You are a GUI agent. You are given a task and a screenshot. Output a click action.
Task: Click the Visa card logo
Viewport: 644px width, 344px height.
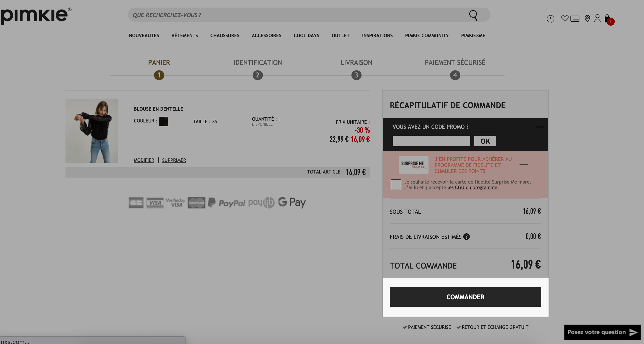155,203
